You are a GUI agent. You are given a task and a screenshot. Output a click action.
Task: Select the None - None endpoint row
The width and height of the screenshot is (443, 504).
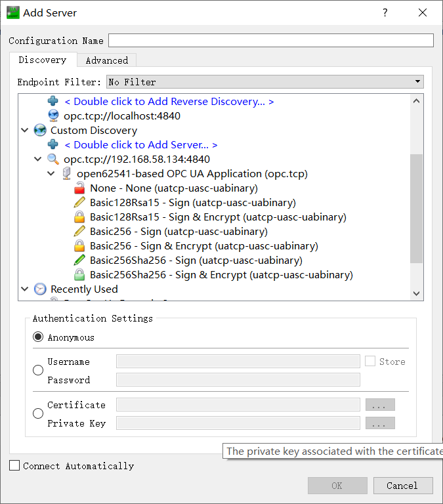(x=174, y=188)
